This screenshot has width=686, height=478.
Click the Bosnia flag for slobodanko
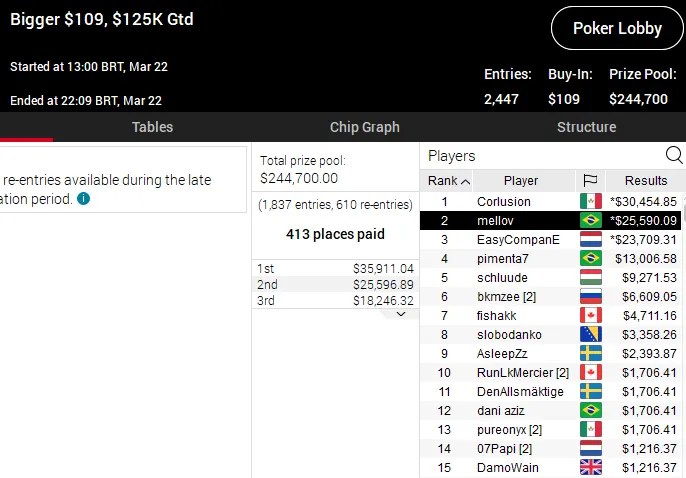[x=590, y=334]
